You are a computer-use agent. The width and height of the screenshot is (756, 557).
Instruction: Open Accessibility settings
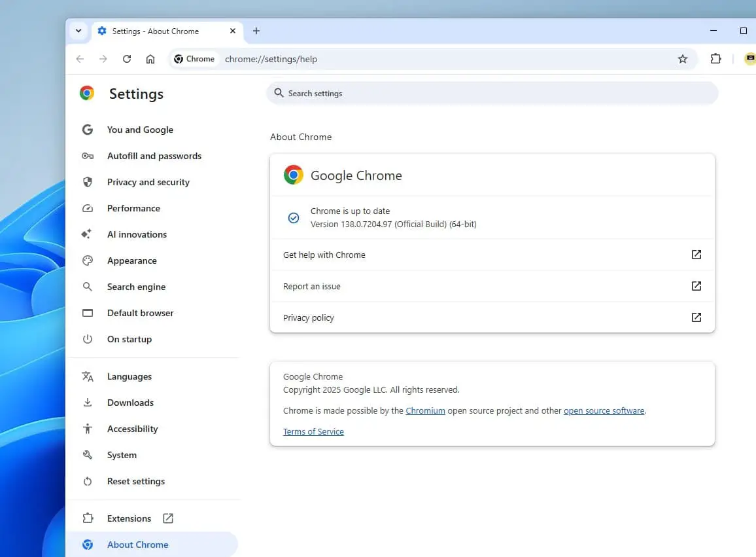pyautogui.click(x=132, y=429)
